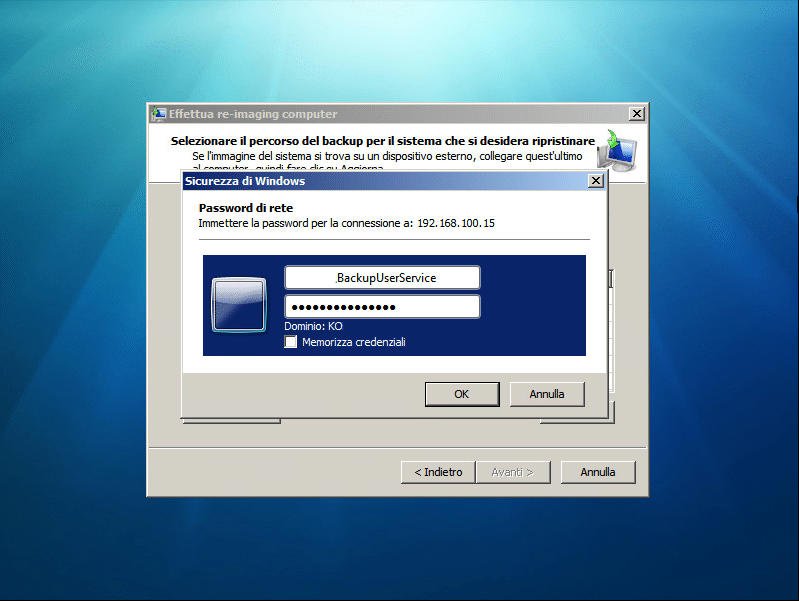This screenshot has height=601, width=799.
Task: Click the user account picture tile
Action: pos(239,305)
